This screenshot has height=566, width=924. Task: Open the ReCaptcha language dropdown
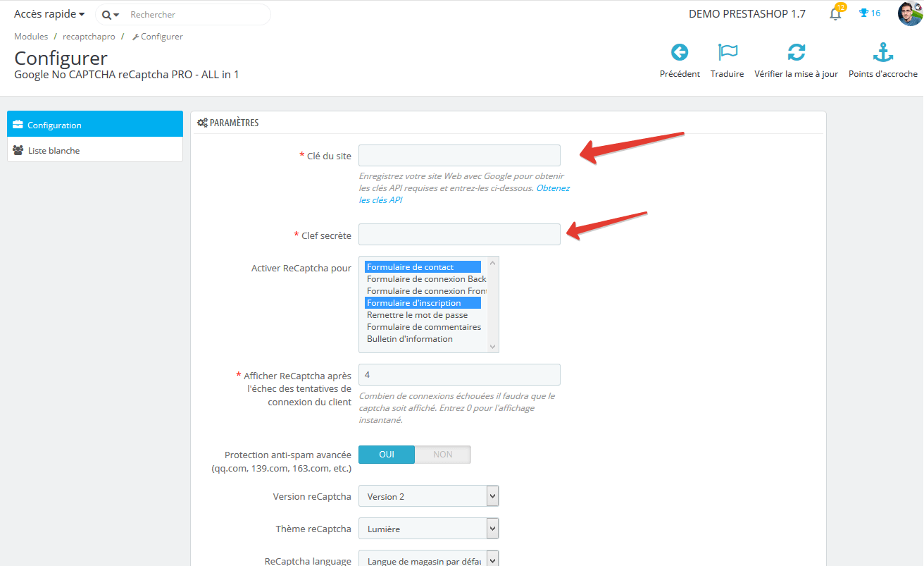429,558
